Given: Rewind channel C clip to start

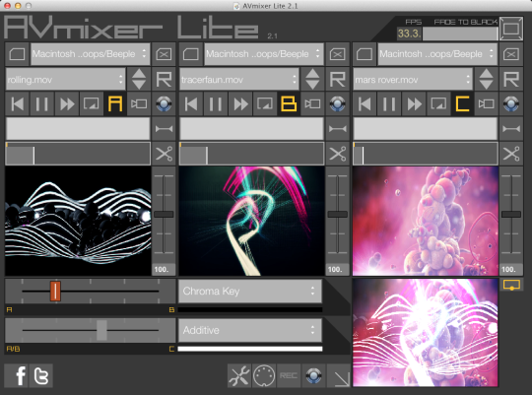Looking at the screenshot, I should point(365,103).
